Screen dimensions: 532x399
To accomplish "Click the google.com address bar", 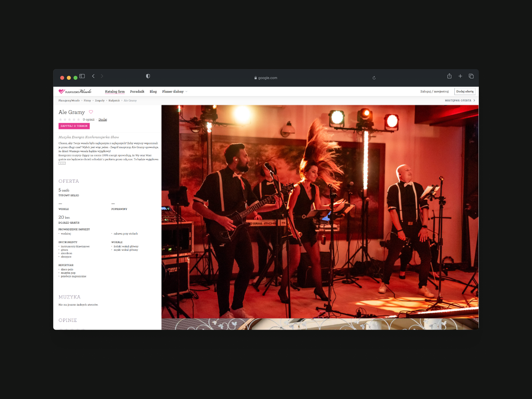I will coord(266,78).
